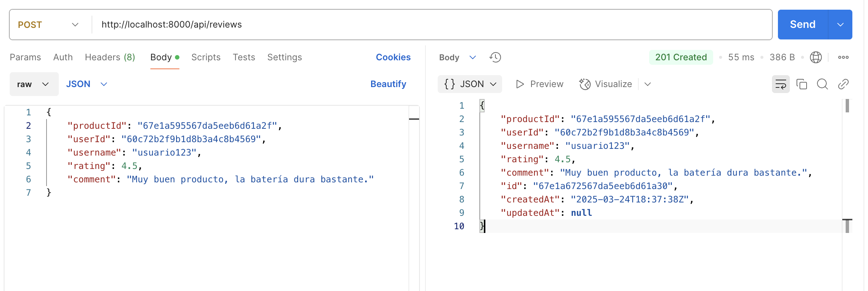Click the Beautify link
The height and width of the screenshot is (291, 868).
click(388, 84)
